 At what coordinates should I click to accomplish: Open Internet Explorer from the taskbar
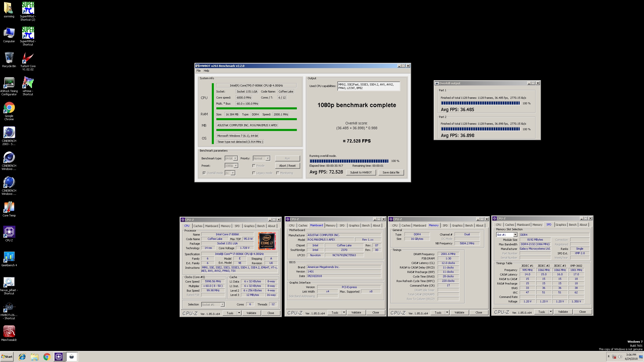click(x=22, y=357)
